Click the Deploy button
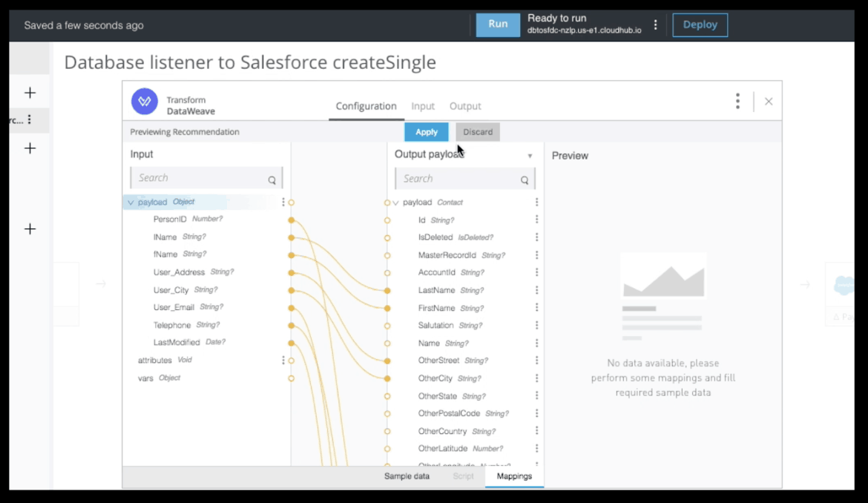The width and height of the screenshot is (868, 503). [700, 24]
